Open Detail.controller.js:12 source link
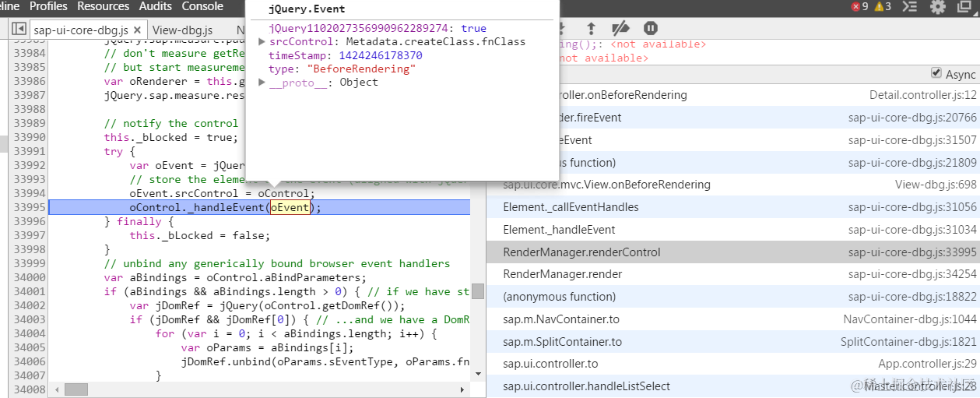 922,95
